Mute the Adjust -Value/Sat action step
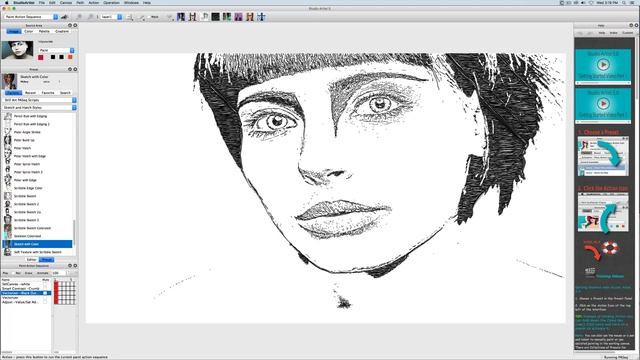Viewport: 640px width, 360px height. pyautogui.click(x=45, y=302)
